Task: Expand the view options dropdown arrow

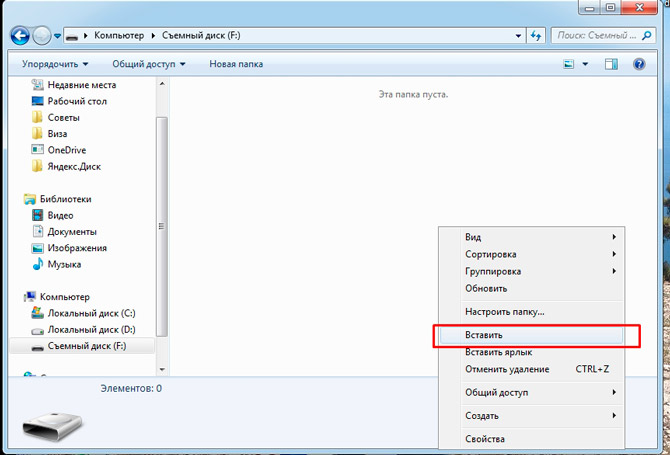Action: pos(585,64)
